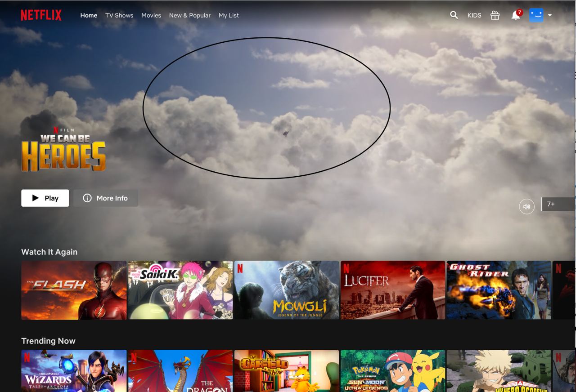Open My Hero Academia thumbnail
Image resolution: width=576 pixels, height=392 pixels.
coord(499,371)
